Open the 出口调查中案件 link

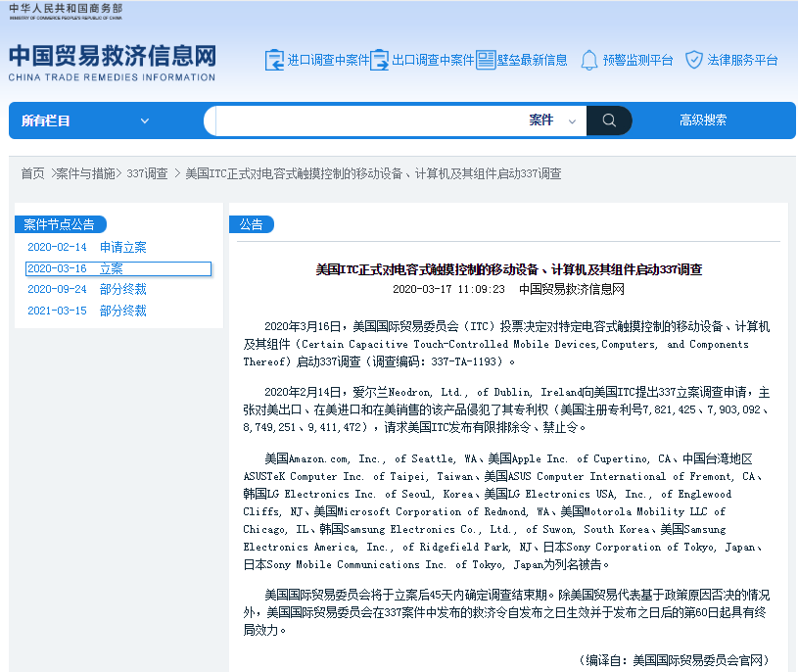pyautogui.click(x=433, y=60)
